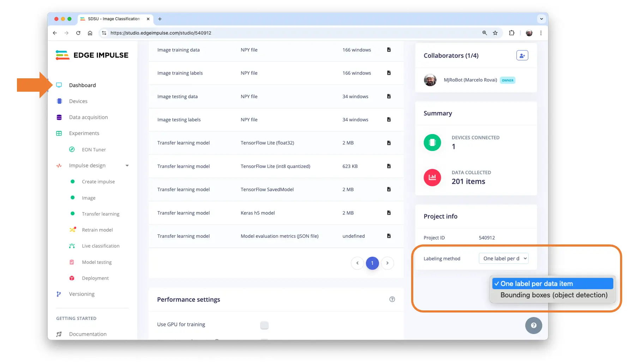Collapse the Impulse design section arrow
Image resolution: width=631 pixels, height=364 pixels.
[127, 166]
